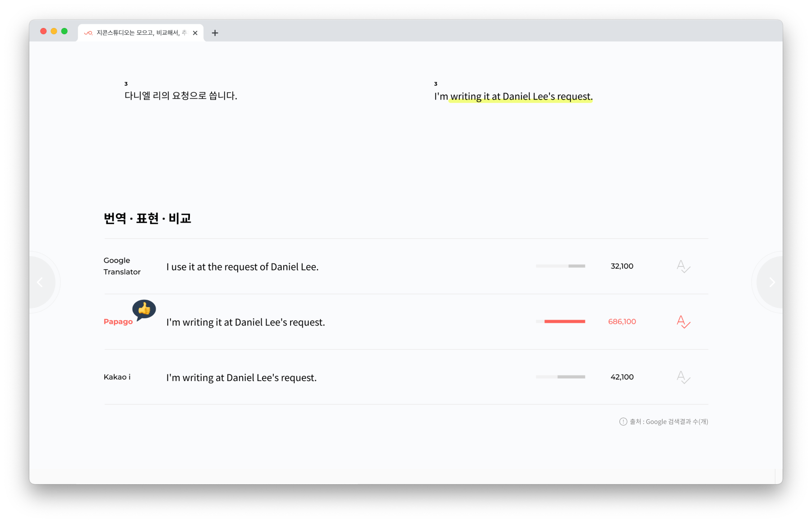The width and height of the screenshot is (812, 523).
Task: Click the thumbs-up badge next to Papago
Action: coord(144,310)
